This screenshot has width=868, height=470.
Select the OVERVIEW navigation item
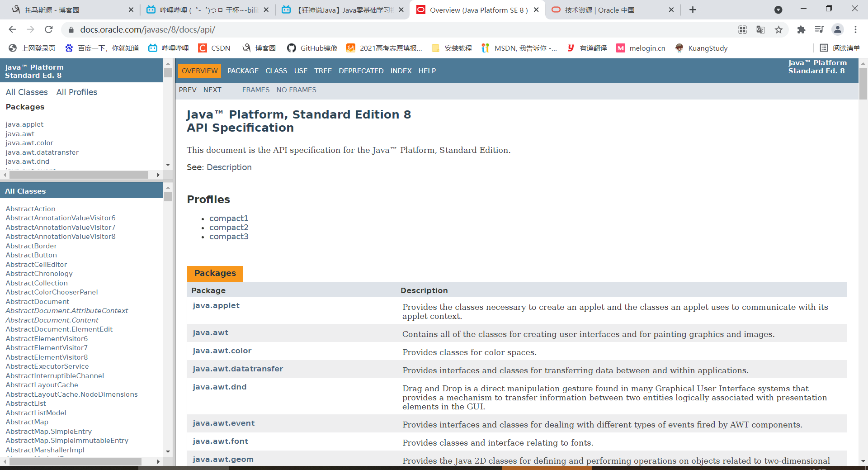(x=199, y=71)
